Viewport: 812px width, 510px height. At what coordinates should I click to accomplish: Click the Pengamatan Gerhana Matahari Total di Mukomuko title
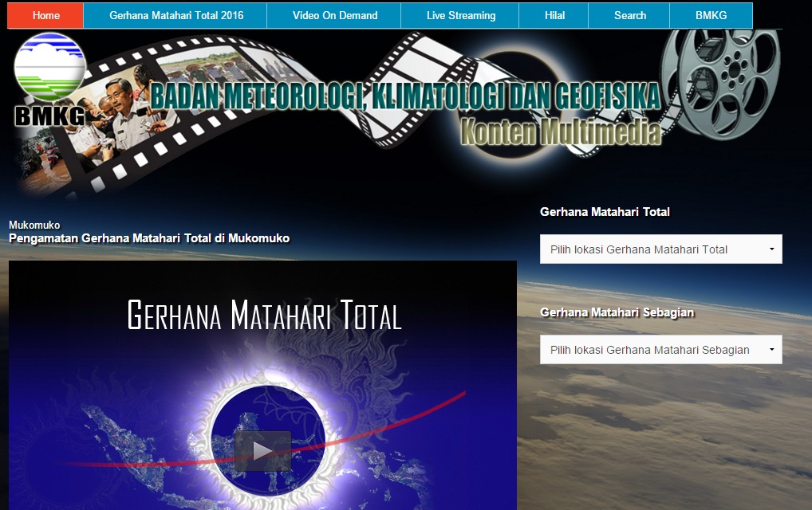pyautogui.click(x=149, y=238)
